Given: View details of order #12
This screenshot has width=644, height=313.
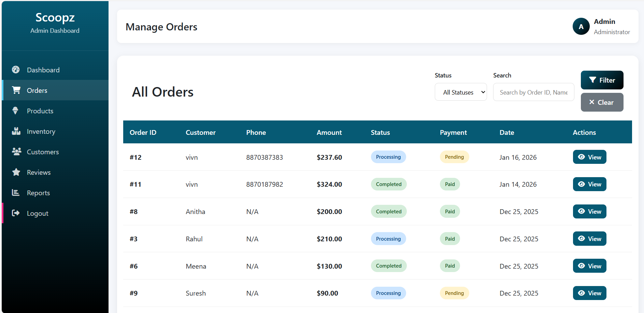Looking at the screenshot, I should tap(589, 157).
